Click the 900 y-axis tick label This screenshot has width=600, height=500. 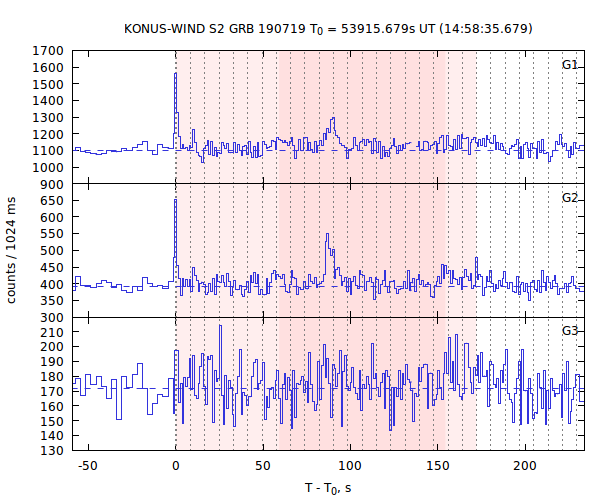(x=52, y=184)
